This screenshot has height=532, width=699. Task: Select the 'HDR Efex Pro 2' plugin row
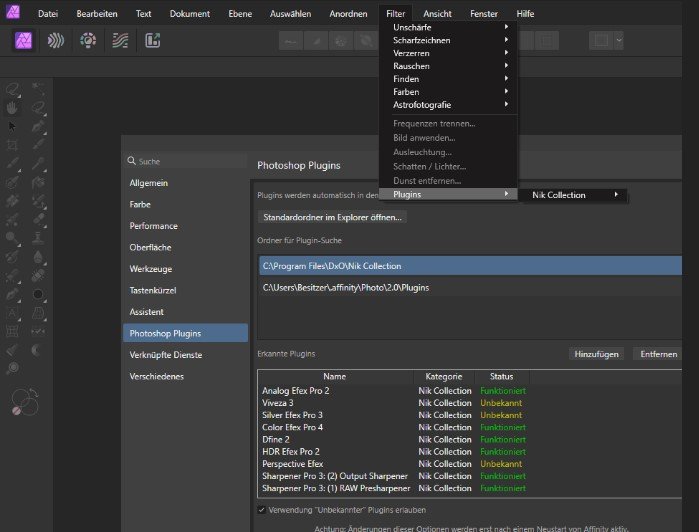[x=470, y=452]
